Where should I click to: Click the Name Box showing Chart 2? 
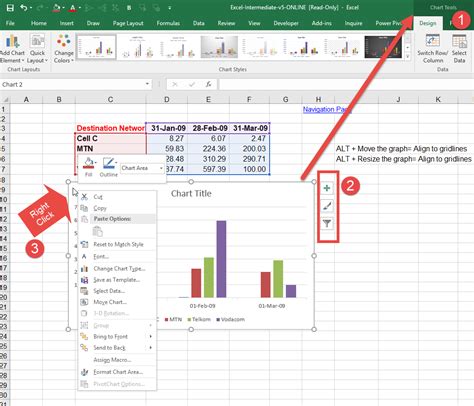pyautogui.click(x=72, y=84)
